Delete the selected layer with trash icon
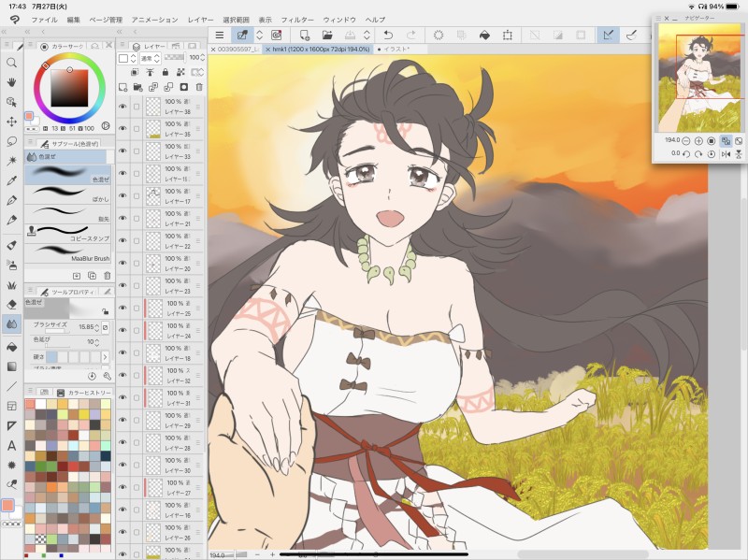Viewport: 748px width, 560px height. (x=199, y=87)
